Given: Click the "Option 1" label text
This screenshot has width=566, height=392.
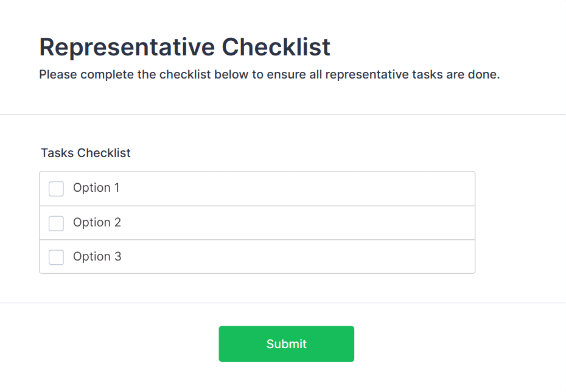Looking at the screenshot, I should [x=96, y=188].
